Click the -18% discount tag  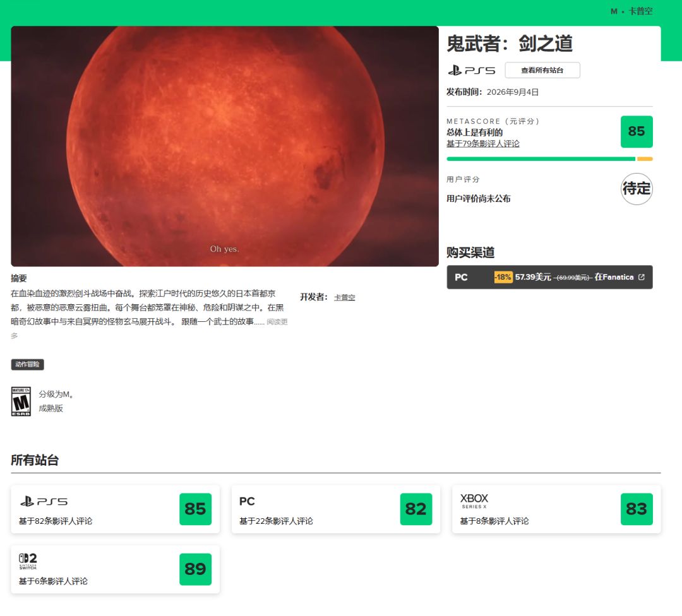click(503, 277)
